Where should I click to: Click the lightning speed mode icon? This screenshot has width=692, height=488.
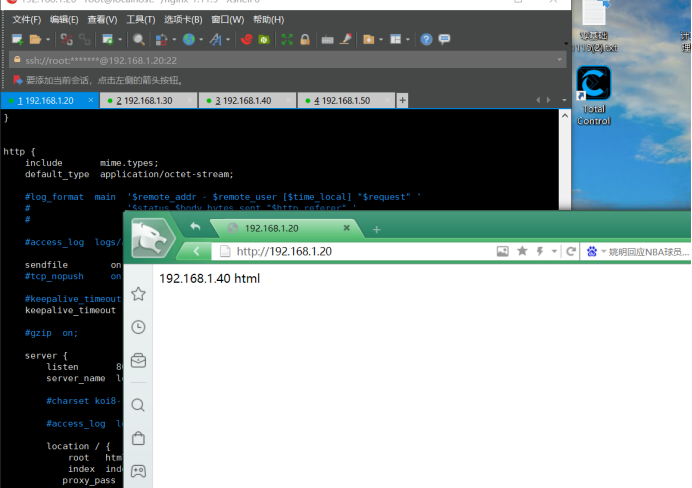pos(540,252)
